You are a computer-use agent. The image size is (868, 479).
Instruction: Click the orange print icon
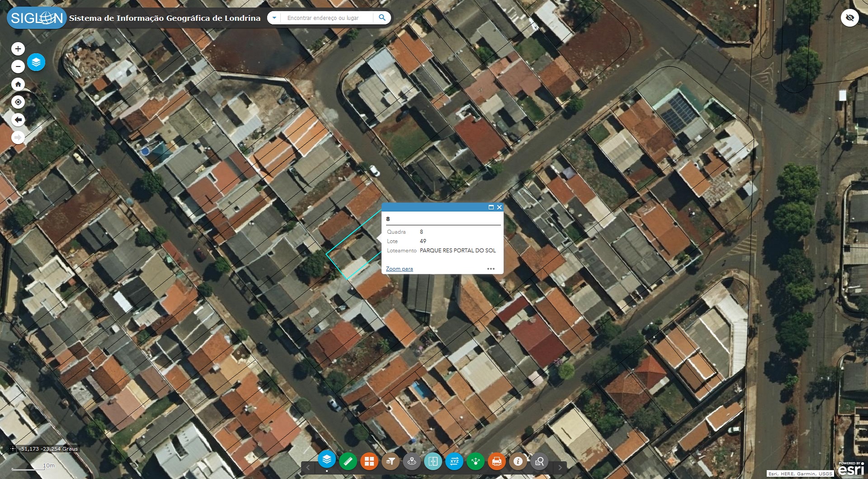click(497, 461)
